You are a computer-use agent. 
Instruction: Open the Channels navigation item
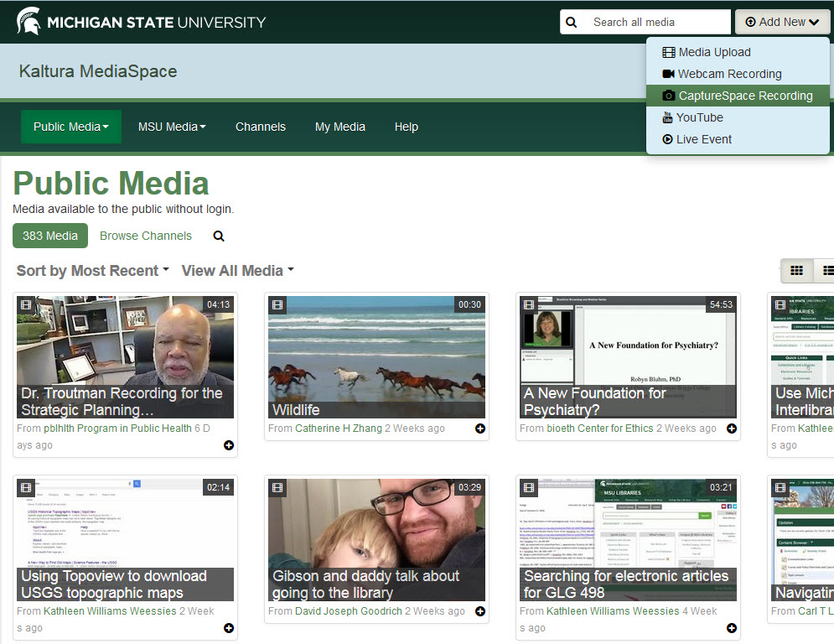261,127
